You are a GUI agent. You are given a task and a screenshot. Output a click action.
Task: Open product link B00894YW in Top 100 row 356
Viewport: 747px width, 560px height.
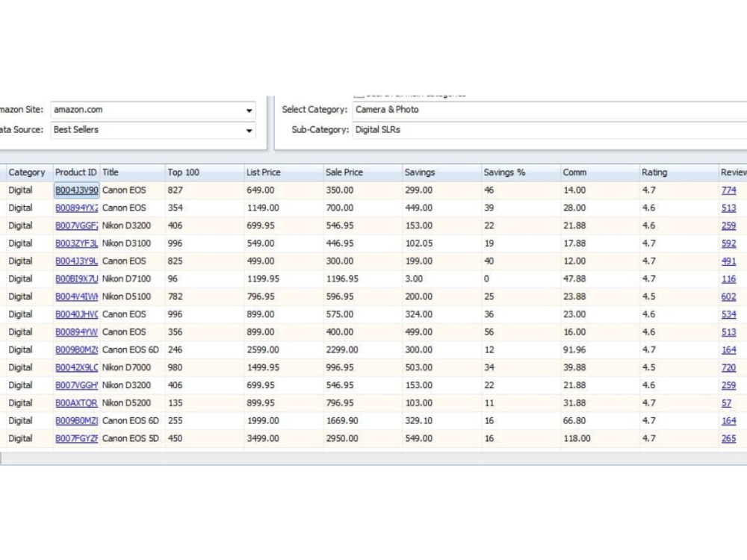pos(77,332)
